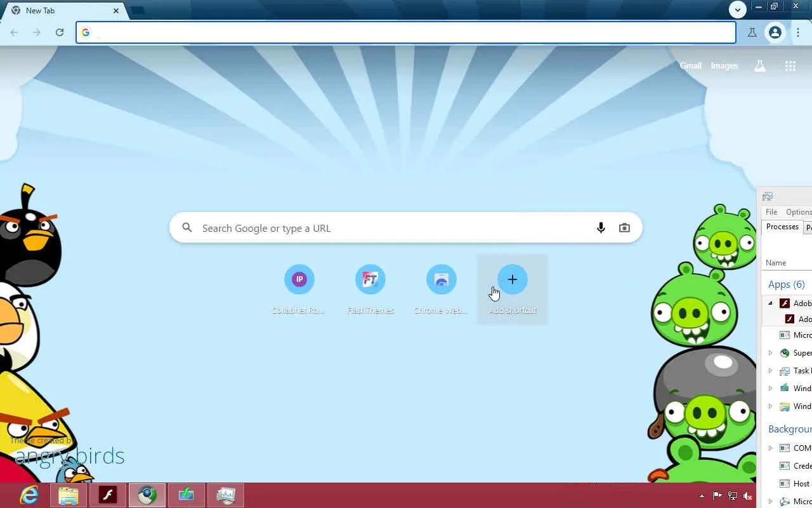Add a new shortcut with the plus tile
812x508 pixels.
point(513,289)
